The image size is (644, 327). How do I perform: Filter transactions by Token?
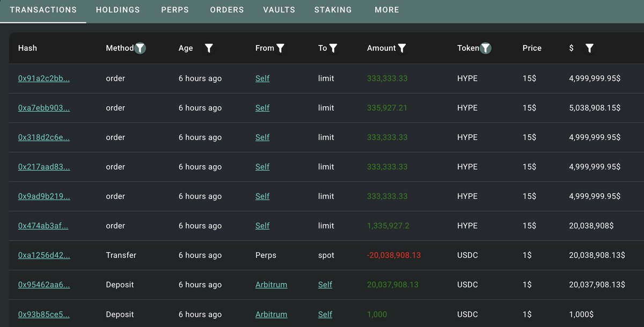point(485,48)
